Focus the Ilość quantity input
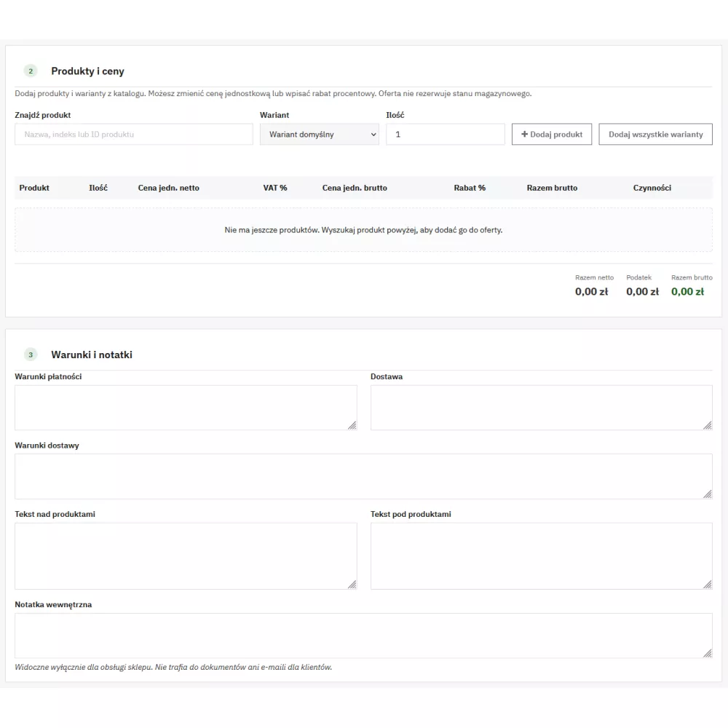Viewport: 728px width, 728px height. click(446, 134)
